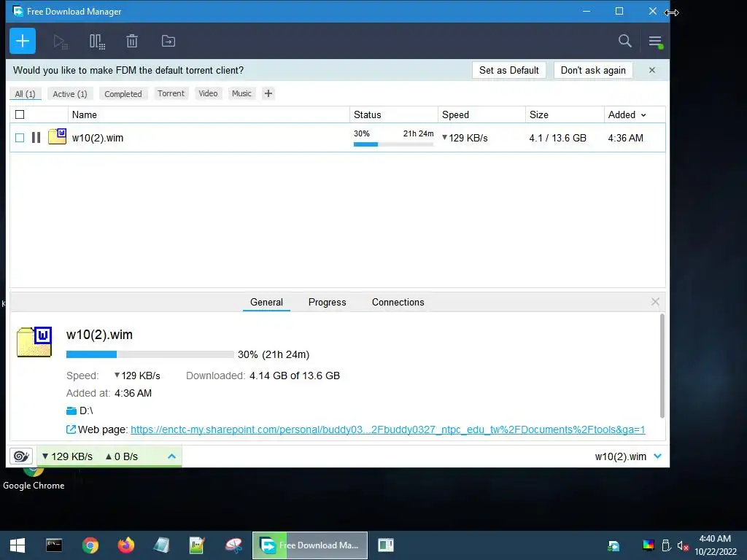This screenshot has height=560, width=747.
Task: Open the colorful display tray icon
Action: click(649, 545)
